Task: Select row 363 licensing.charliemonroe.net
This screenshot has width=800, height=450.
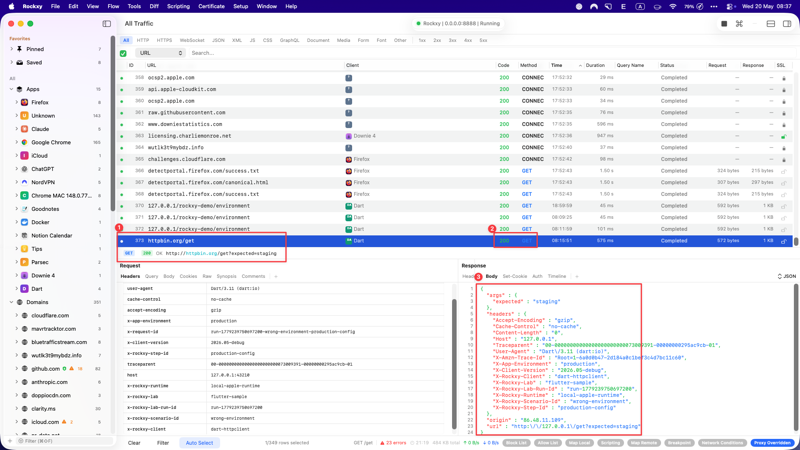Action: [457, 136]
